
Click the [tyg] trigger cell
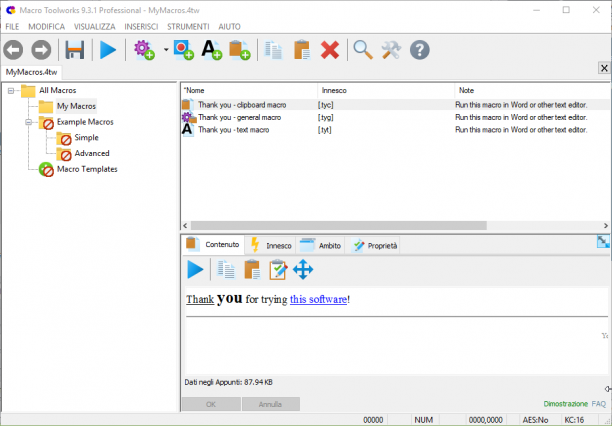point(326,118)
